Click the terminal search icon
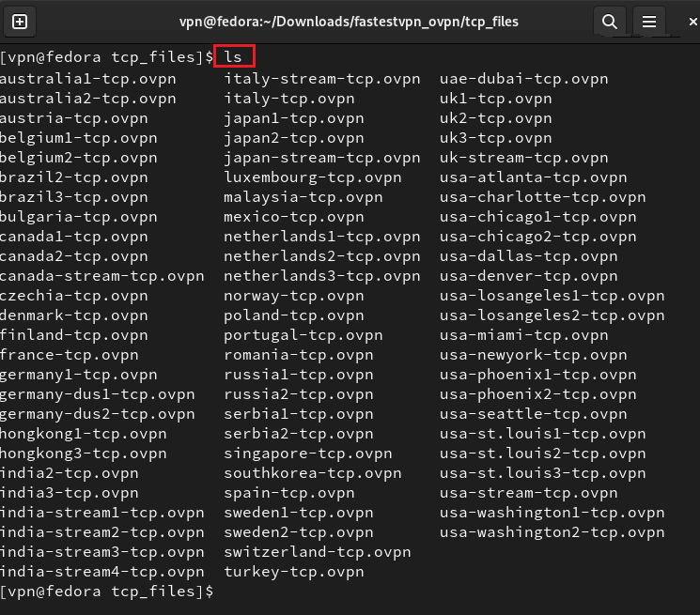The height and width of the screenshot is (615, 700). pos(610,22)
